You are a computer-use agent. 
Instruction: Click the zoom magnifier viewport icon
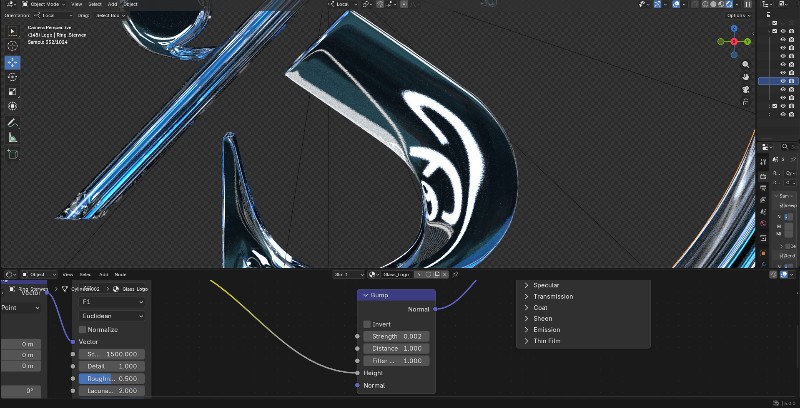tap(746, 62)
